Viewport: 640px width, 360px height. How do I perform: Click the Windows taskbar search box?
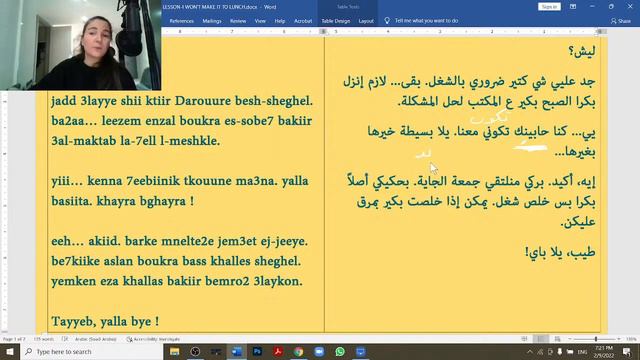(x=91, y=351)
